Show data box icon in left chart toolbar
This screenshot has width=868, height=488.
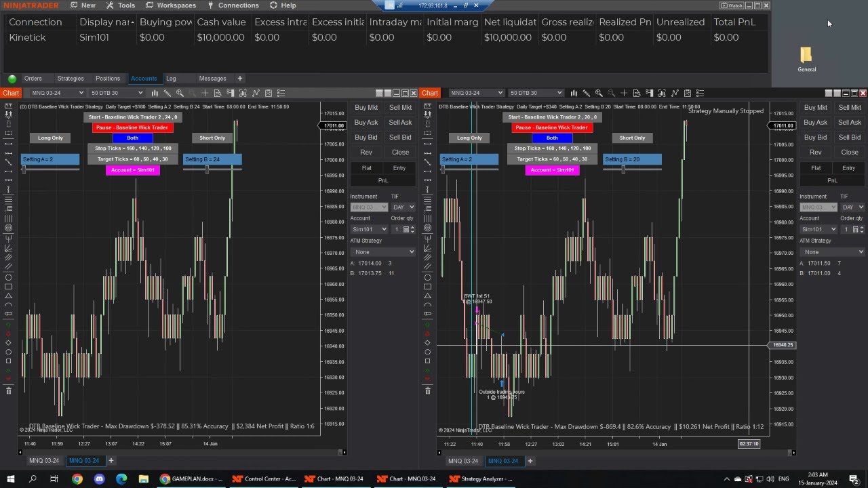click(x=218, y=93)
